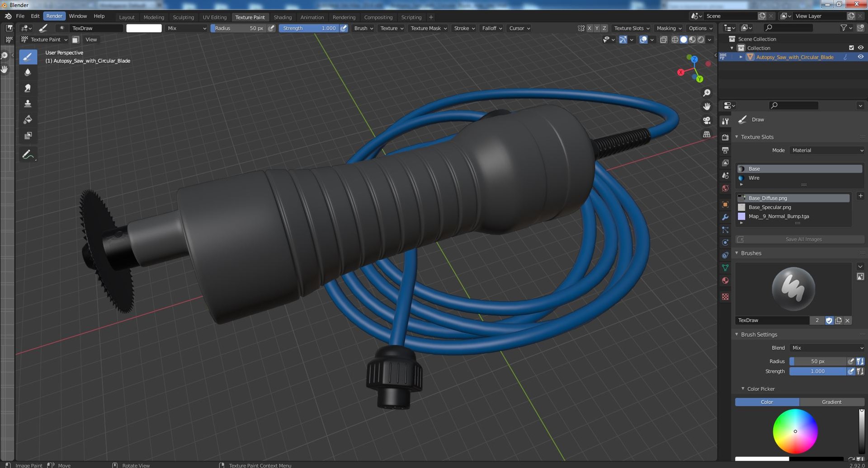
Task: Open Texture Paint mode dropdown
Action: [44, 40]
